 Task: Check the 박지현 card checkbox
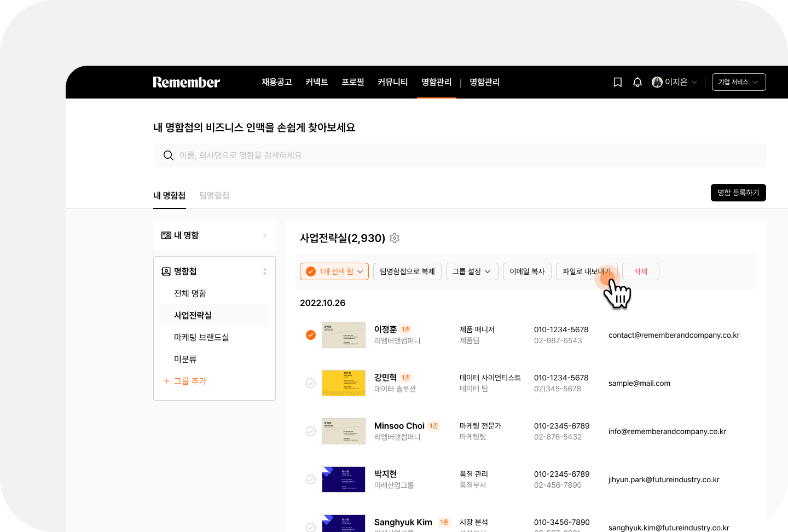[x=311, y=479]
